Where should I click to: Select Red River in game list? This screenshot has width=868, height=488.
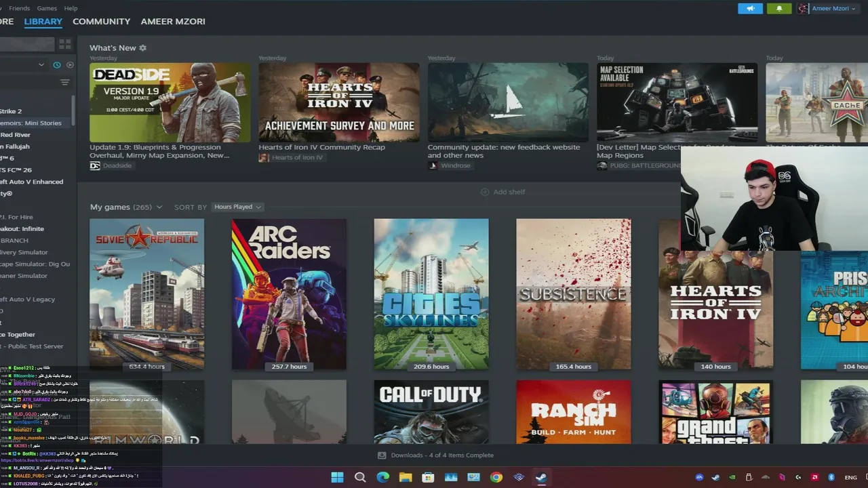[x=15, y=135]
